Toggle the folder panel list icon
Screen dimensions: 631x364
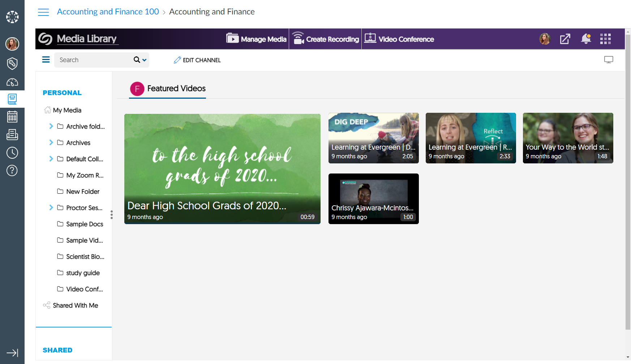pyautogui.click(x=46, y=60)
